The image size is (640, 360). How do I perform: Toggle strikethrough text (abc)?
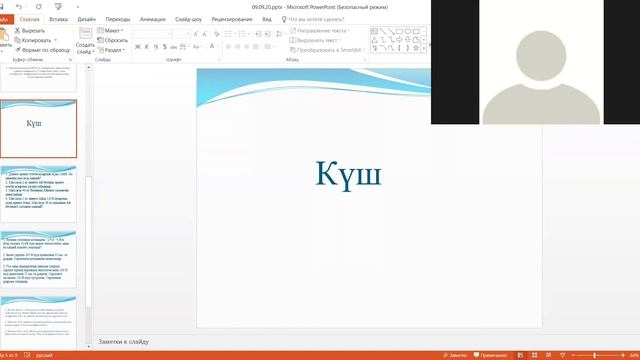pyautogui.click(x=173, y=47)
